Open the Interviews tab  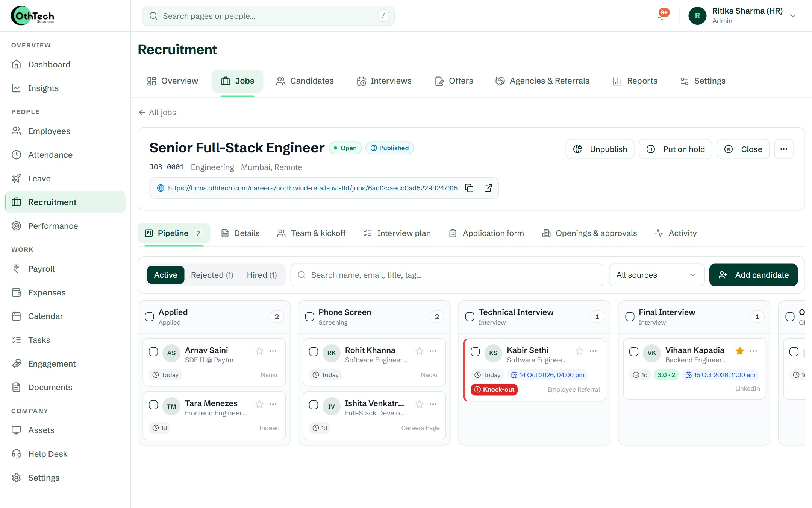(x=384, y=81)
